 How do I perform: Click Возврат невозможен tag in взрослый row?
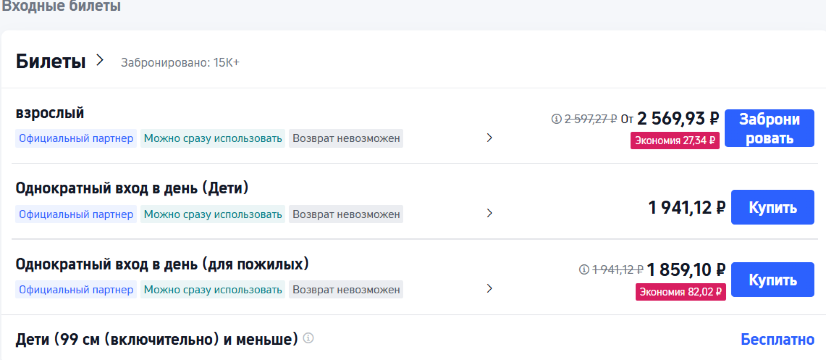pyautogui.click(x=346, y=139)
